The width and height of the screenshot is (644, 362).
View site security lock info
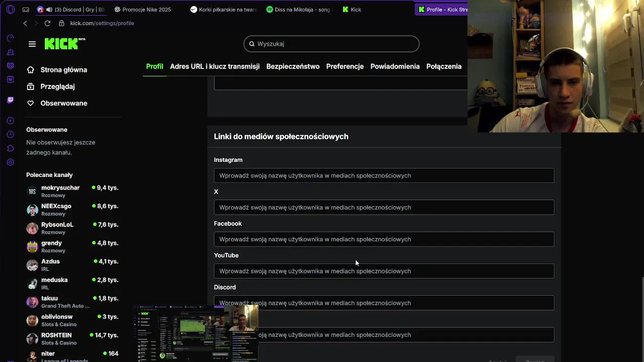61,23
